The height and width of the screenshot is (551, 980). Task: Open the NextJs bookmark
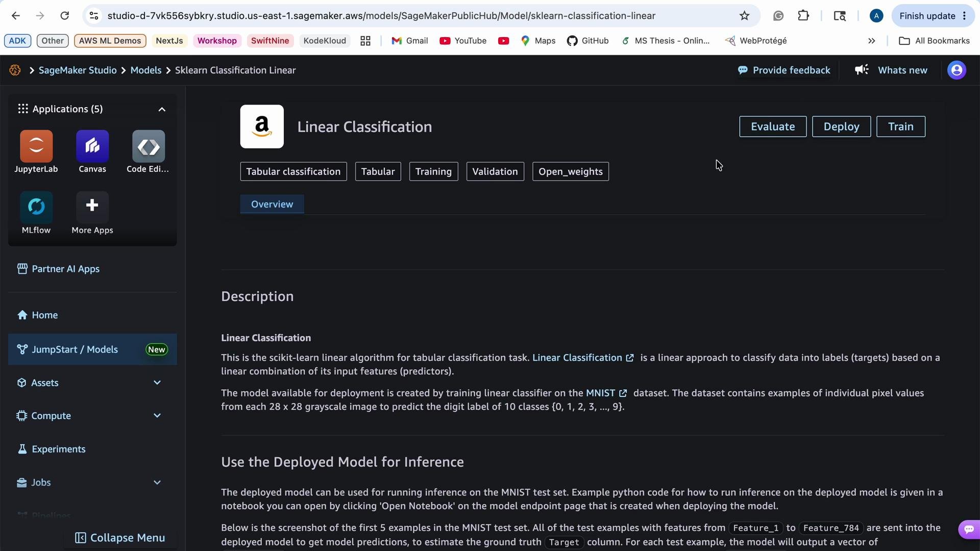click(169, 41)
